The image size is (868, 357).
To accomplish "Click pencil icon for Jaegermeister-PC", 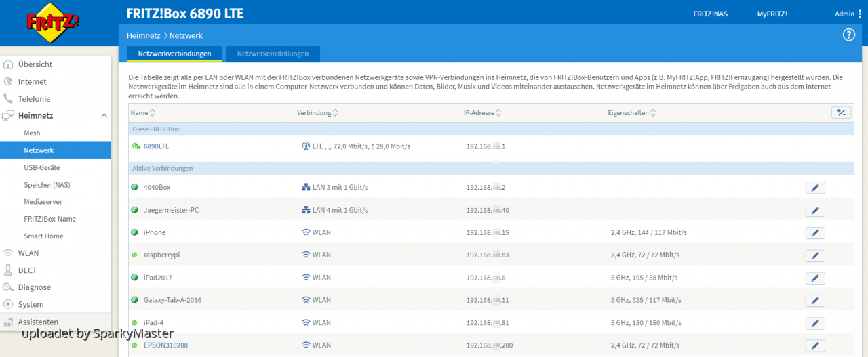I will tap(815, 211).
